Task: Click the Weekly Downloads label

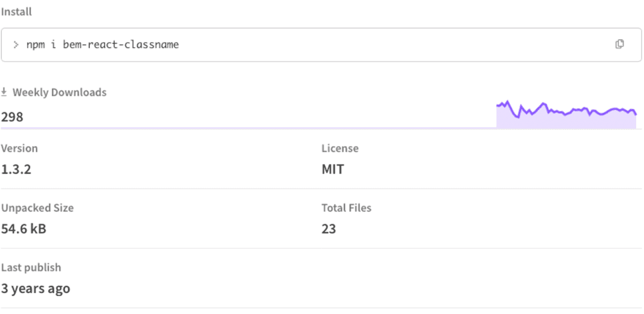Action: click(x=59, y=92)
